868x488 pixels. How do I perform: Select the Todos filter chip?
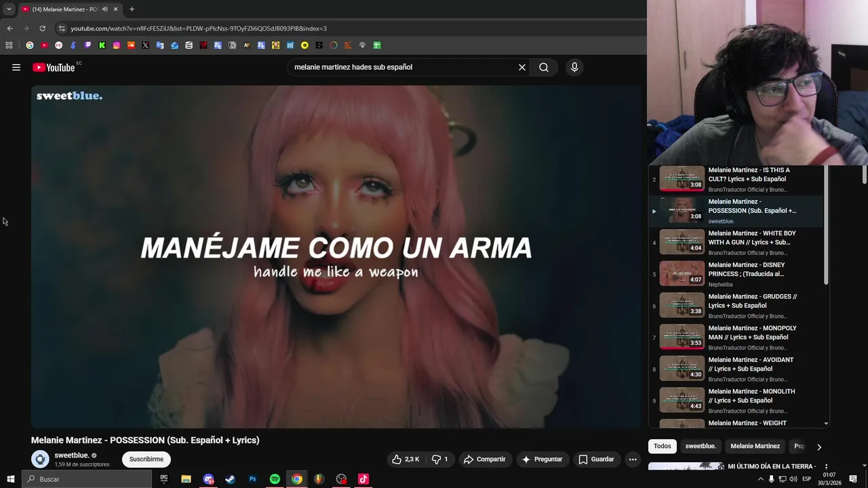tap(663, 446)
